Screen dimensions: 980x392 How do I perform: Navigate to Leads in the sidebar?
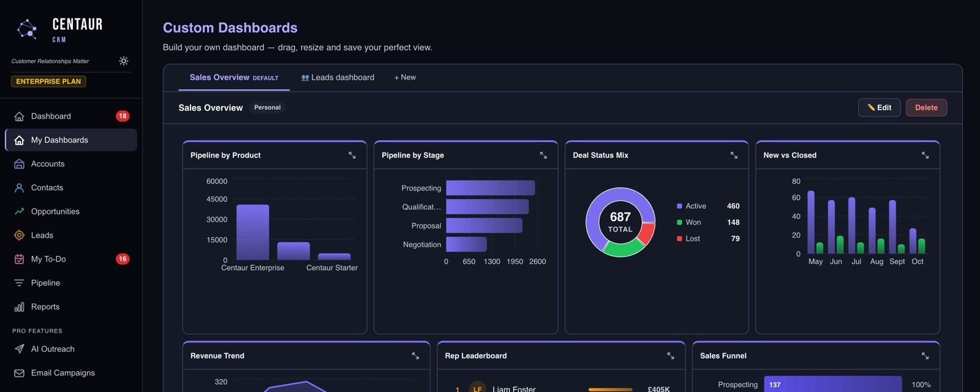click(71, 235)
